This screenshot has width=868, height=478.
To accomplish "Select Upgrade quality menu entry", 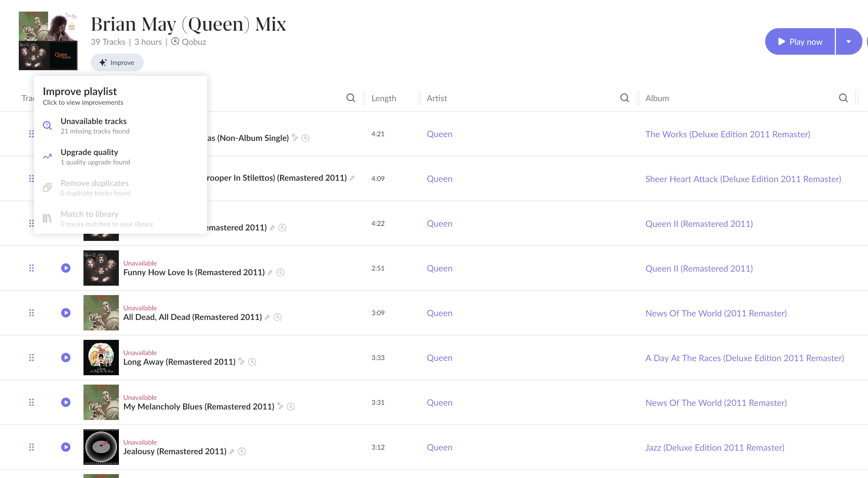I will pos(120,157).
